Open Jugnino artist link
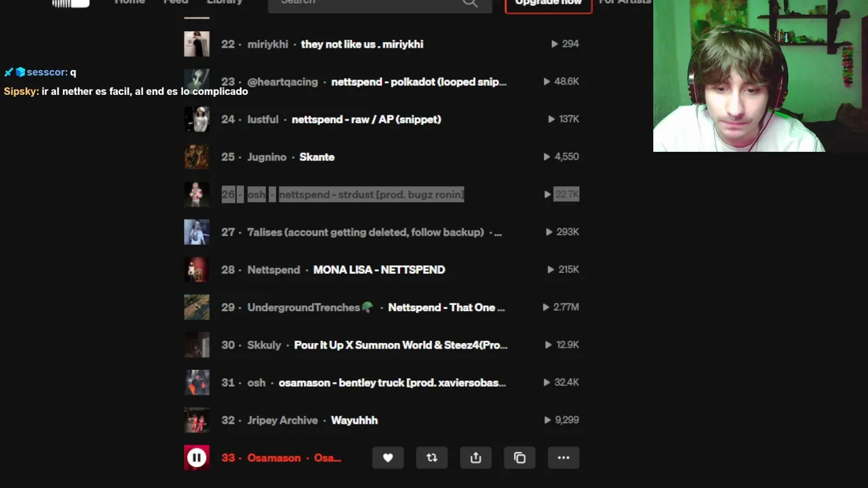The width and height of the screenshot is (868, 488). 267,157
